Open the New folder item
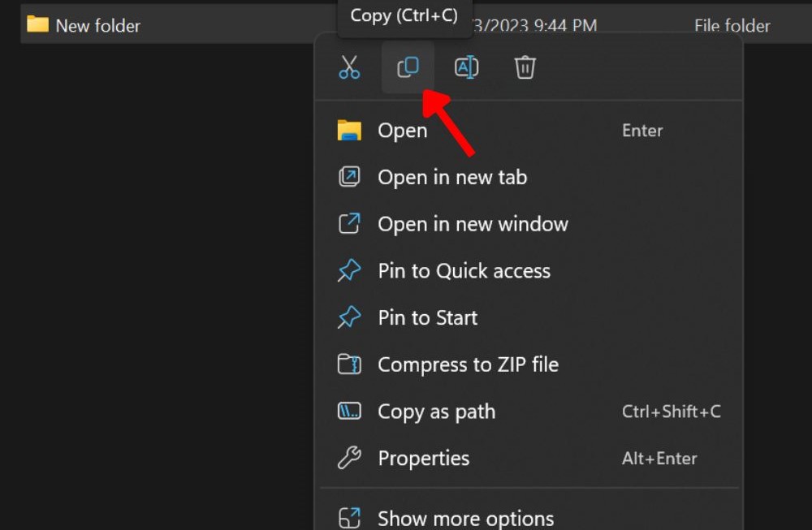Image resolution: width=812 pixels, height=530 pixels. point(402,130)
